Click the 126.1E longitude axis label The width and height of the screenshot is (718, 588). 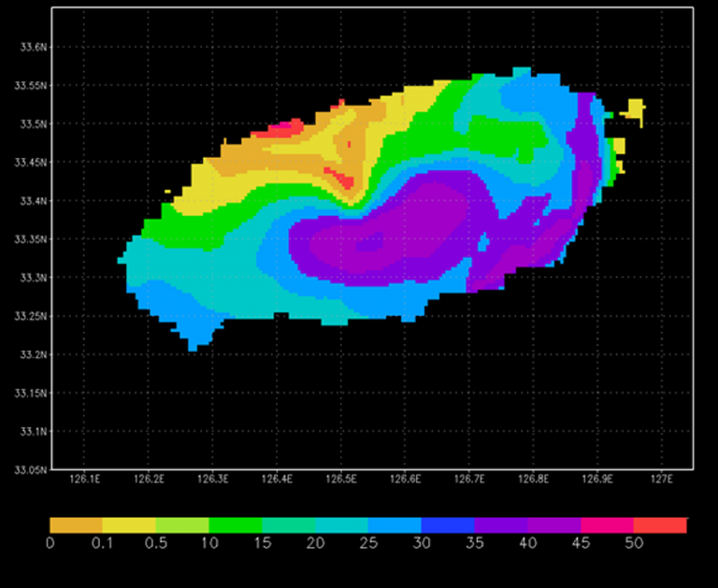84,479
